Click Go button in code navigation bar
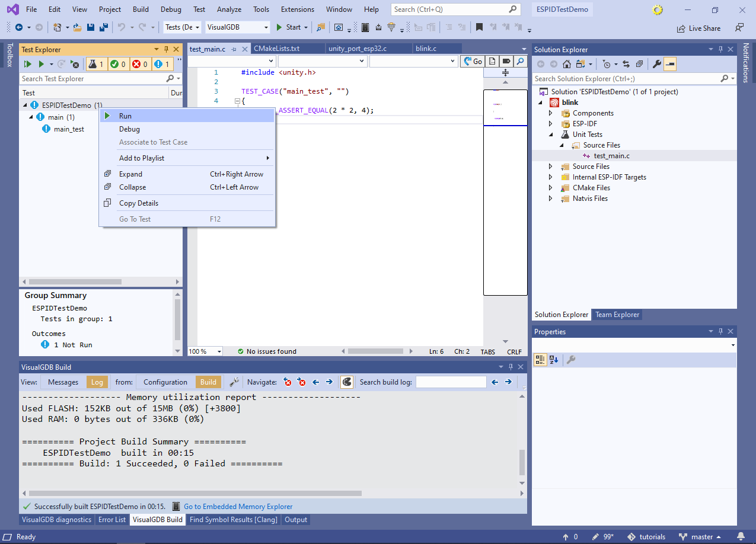The image size is (756, 544). point(473,61)
